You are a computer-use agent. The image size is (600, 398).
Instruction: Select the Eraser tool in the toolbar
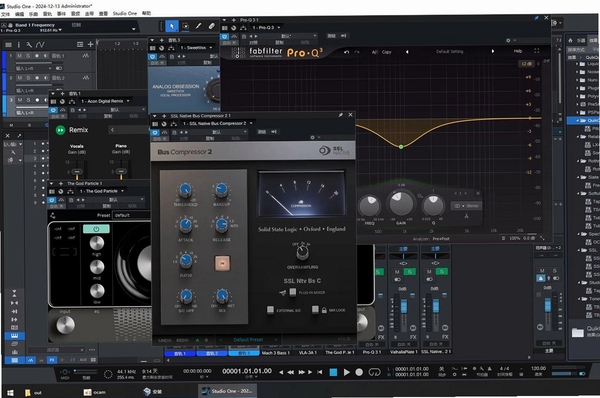pos(211,26)
